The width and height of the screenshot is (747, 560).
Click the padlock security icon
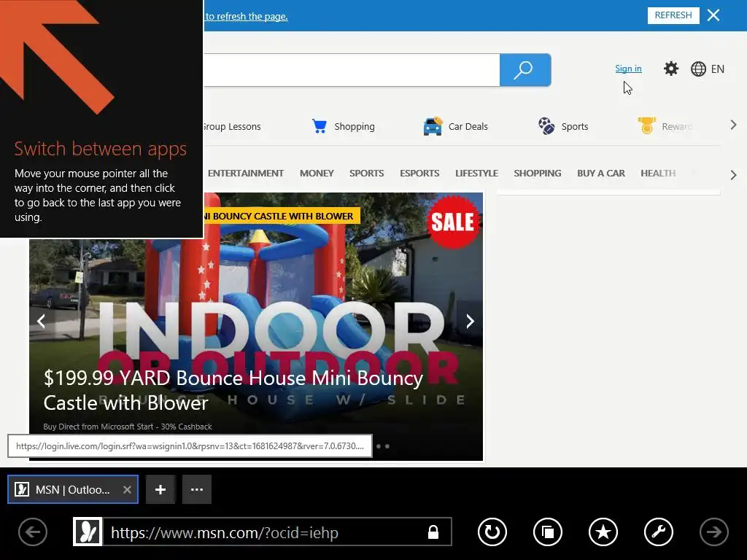[x=433, y=532]
